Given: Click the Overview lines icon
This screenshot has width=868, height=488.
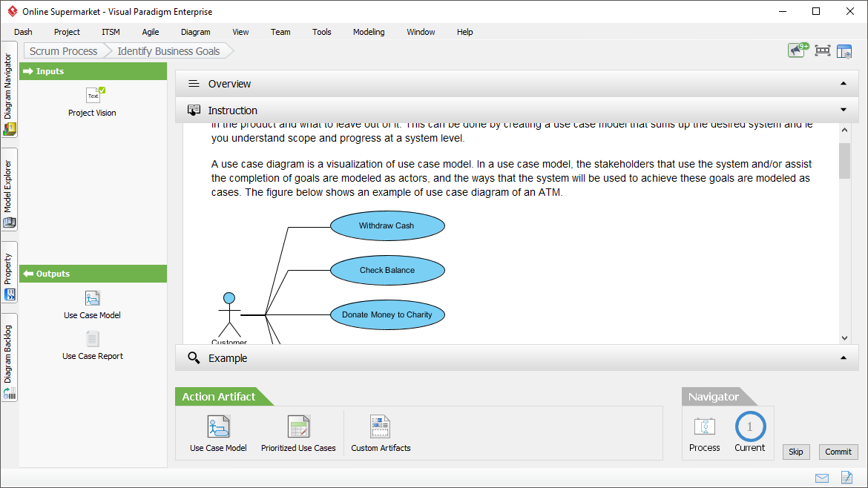Looking at the screenshot, I should coord(194,84).
